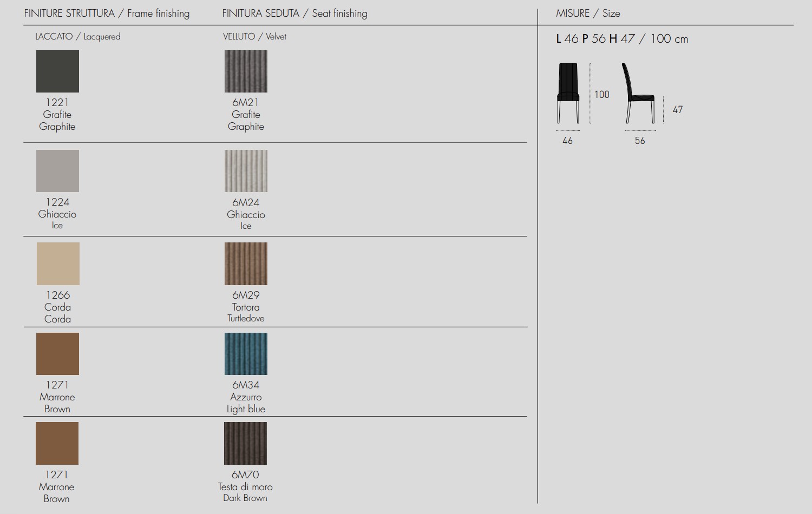
Task: Pick the 6M70 Testa di moro swatch
Action: point(245,444)
